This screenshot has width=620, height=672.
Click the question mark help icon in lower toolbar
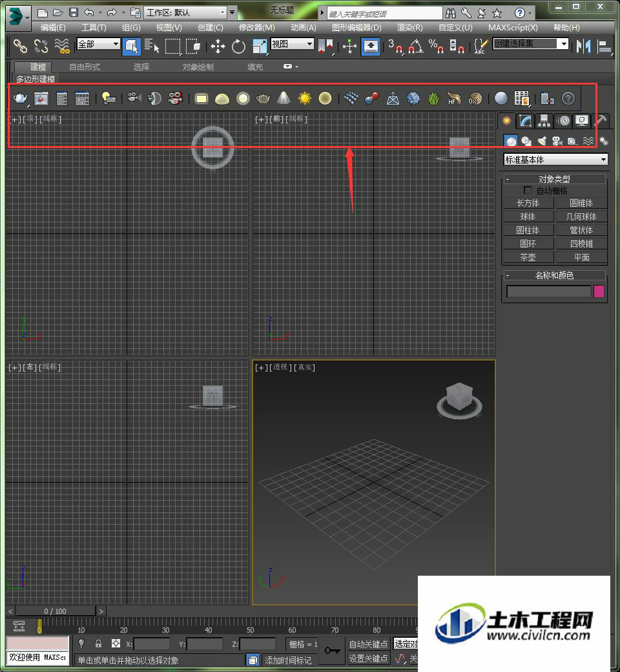click(x=568, y=98)
